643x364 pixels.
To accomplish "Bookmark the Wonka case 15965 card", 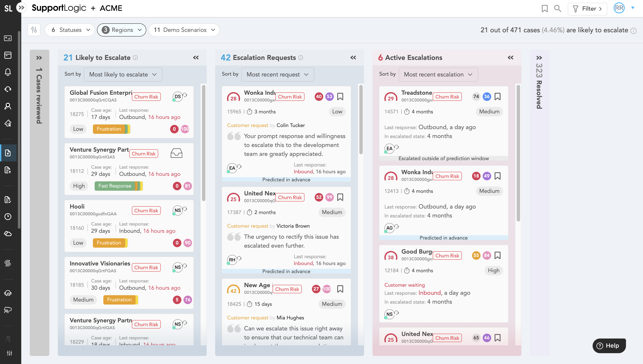I will 340,96.
